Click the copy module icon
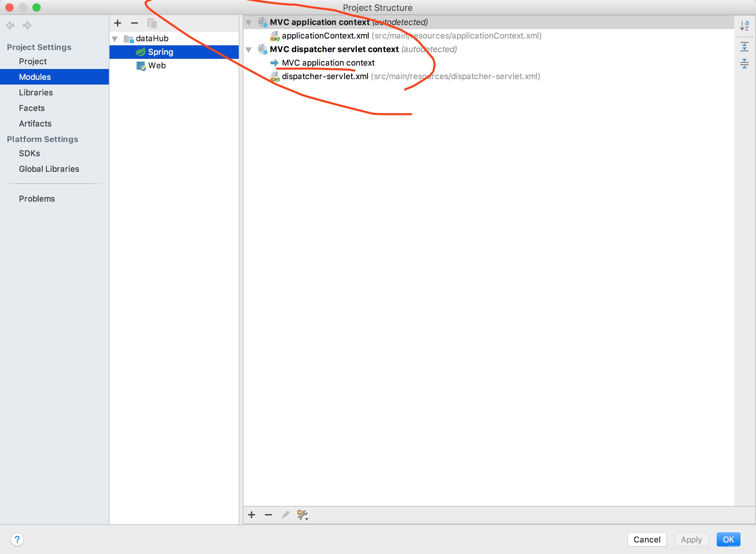The height and width of the screenshot is (554, 756). 152,23
